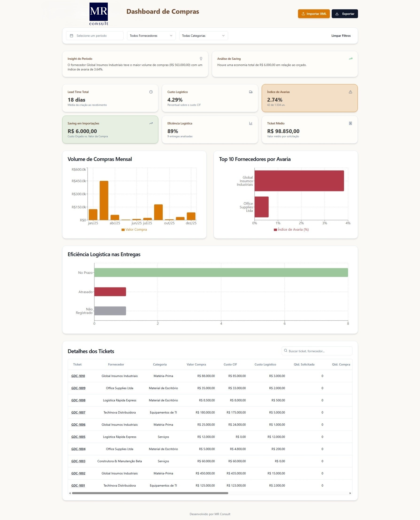Click the receipt icon on Ticket Médio card

(x=350, y=123)
